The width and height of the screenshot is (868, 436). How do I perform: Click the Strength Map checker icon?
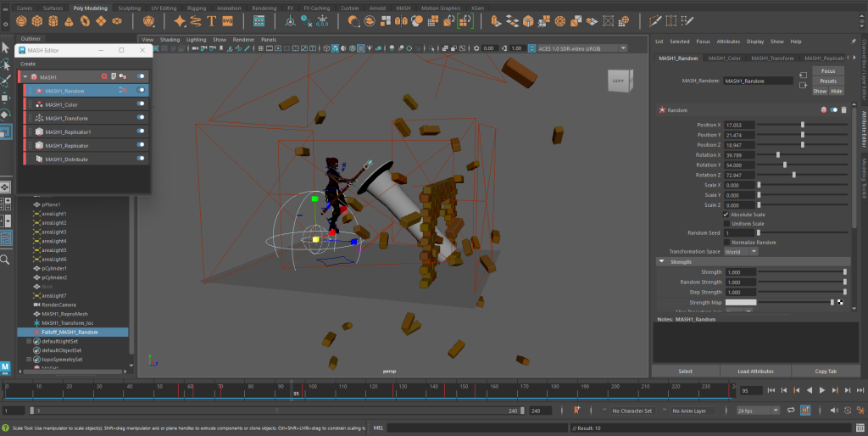coord(840,302)
